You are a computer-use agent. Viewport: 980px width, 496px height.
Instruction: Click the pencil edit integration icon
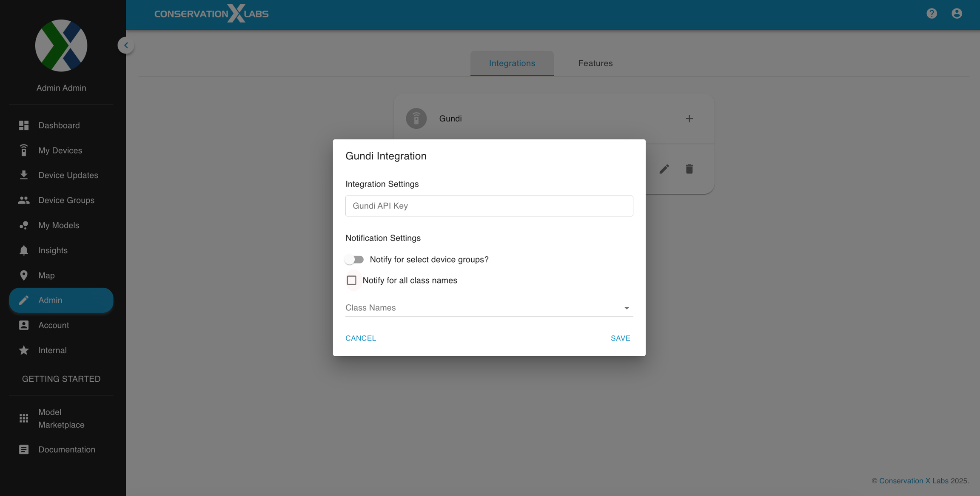click(x=664, y=169)
